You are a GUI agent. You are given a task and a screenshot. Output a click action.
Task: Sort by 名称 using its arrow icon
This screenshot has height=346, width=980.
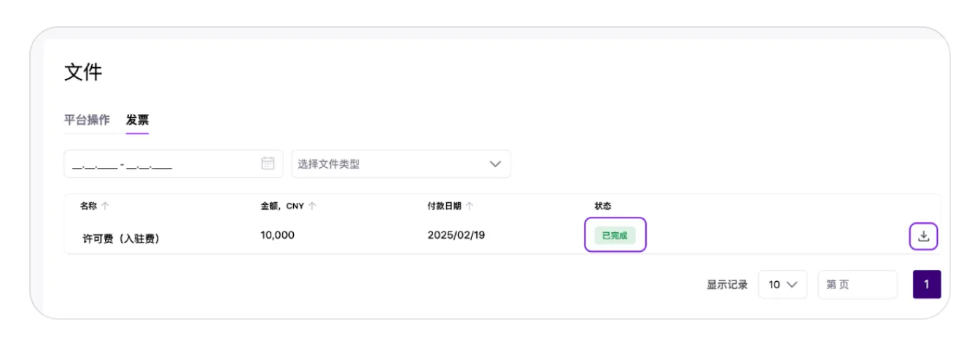[x=105, y=207]
